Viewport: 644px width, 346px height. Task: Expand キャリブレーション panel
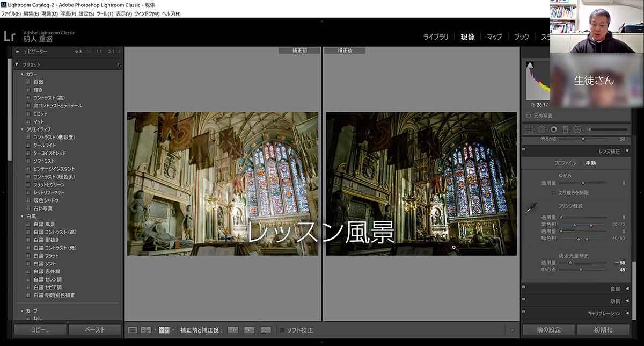(x=627, y=313)
